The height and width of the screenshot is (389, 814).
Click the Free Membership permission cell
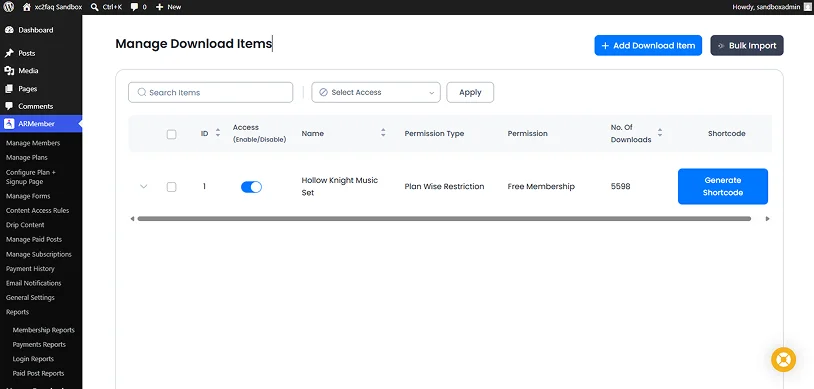[541, 186]
